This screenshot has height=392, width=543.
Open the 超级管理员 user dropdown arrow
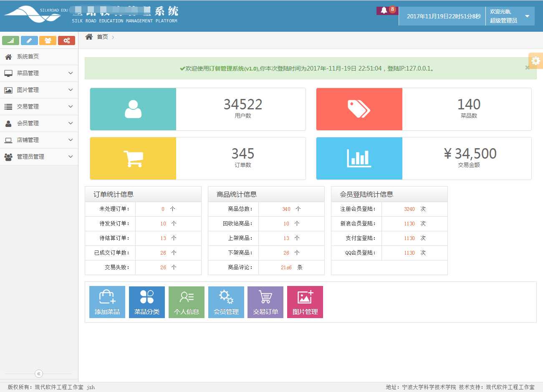click(527, 16)
